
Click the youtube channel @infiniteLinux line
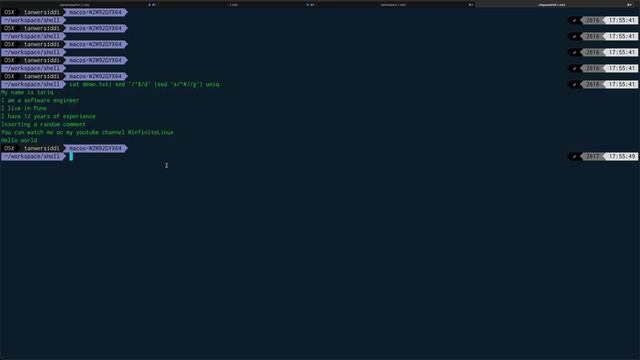coord(87,132)
